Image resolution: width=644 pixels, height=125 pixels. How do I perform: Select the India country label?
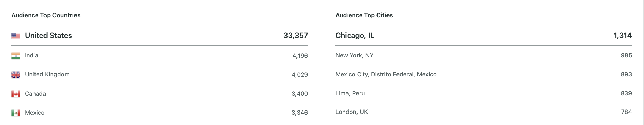click(x=31, y=56)
